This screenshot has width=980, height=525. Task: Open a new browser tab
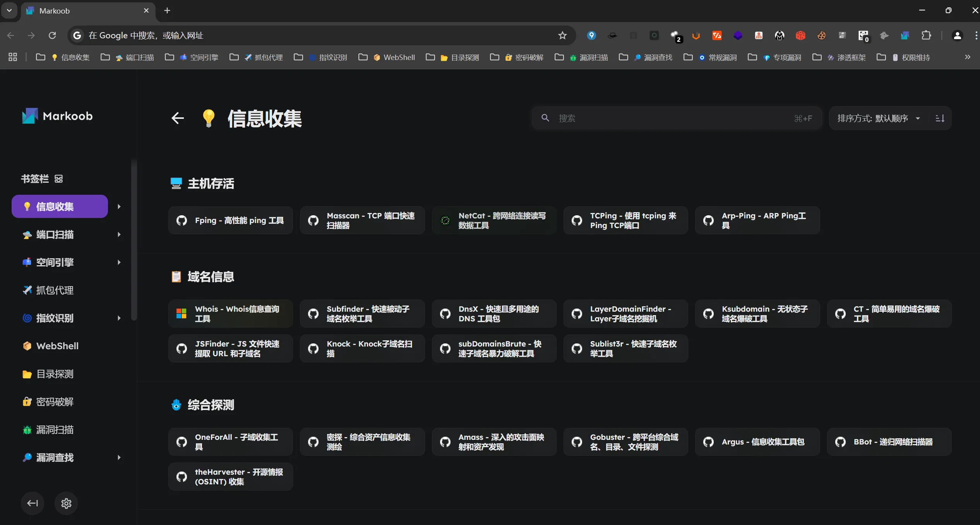[167, 11]
